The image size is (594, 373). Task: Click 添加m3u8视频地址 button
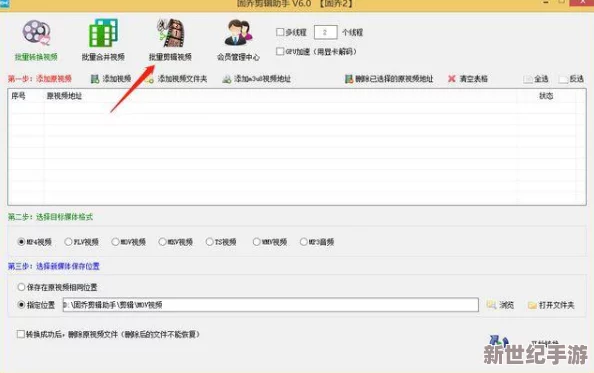(x=256, y=79)
